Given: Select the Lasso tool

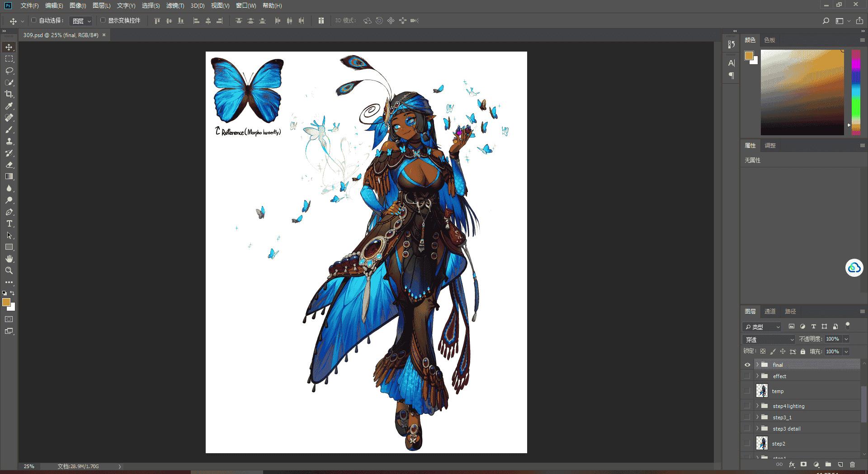Looking at the screenshot, I should [x=9, y=71].
